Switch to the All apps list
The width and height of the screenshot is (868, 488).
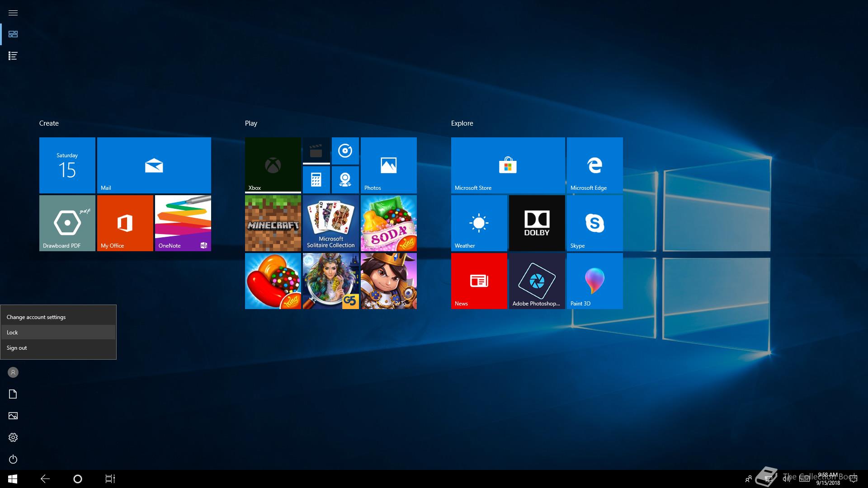[x=13, y=56]
